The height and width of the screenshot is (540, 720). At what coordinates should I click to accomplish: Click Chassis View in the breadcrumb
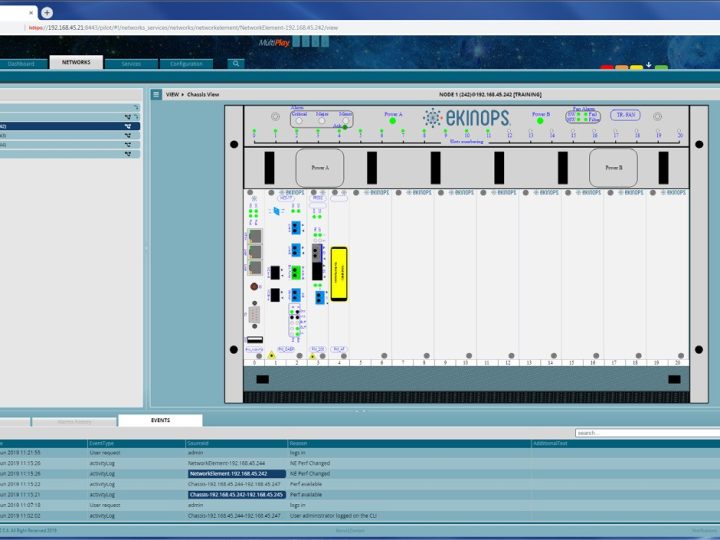click(x=203, y=95)
